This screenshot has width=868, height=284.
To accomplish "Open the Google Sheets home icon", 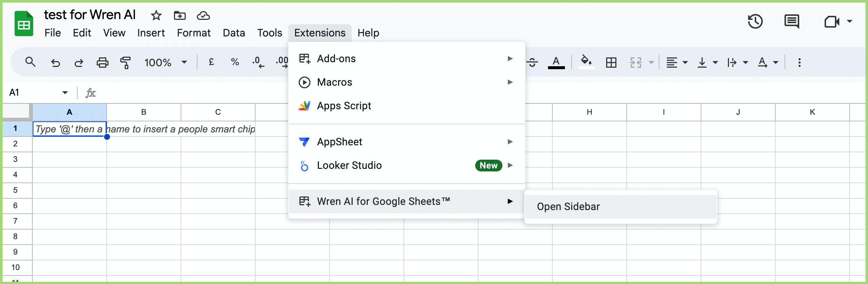I will (24, 24).
